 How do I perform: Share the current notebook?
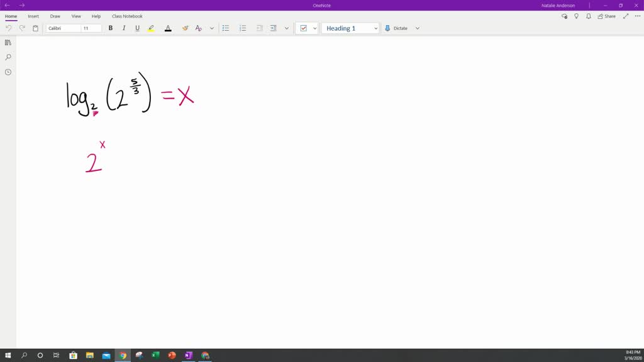[x=606, y=16]
